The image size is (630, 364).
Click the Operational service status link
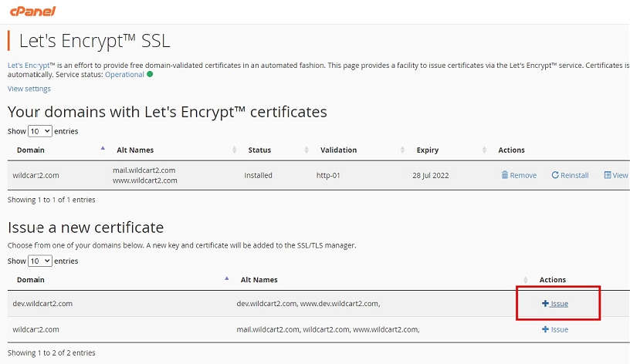point(124,75)
